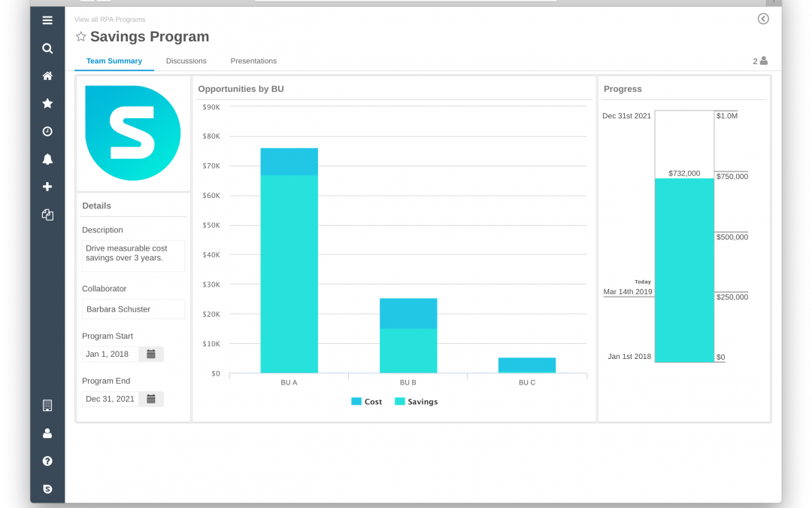Show notifications bell icon

point(47,159)
